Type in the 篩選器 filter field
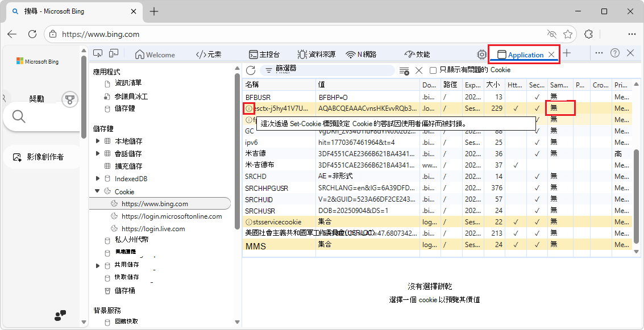 coord(318,70)
